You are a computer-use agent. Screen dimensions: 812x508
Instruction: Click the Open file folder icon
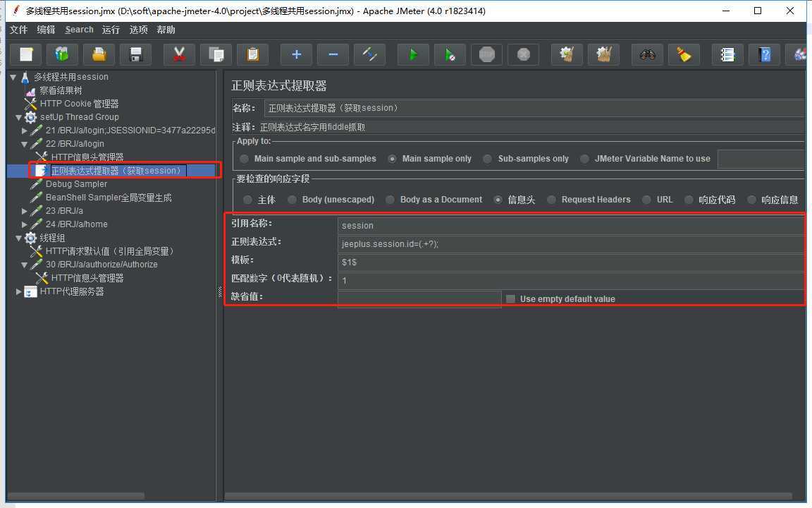[99, 54]
